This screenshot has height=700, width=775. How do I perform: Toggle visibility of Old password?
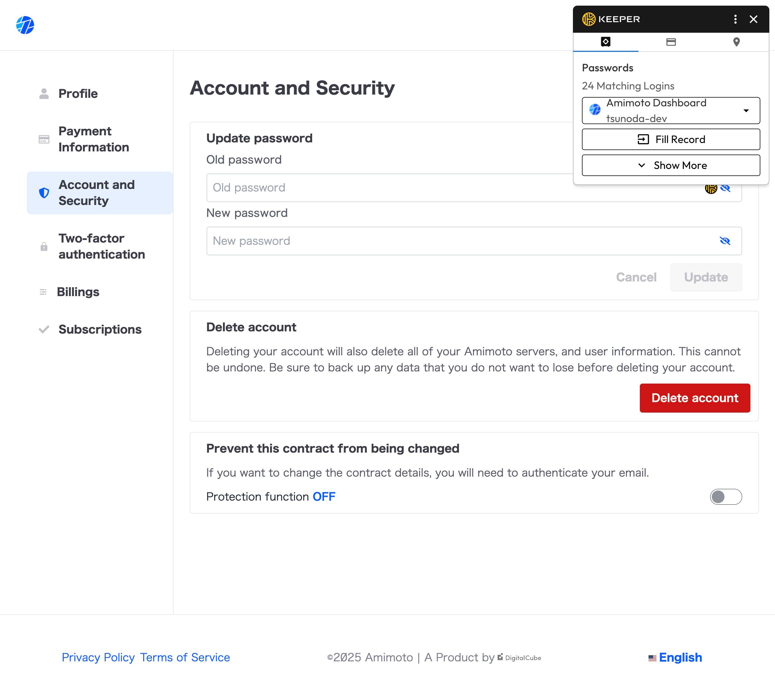(725, 188)
